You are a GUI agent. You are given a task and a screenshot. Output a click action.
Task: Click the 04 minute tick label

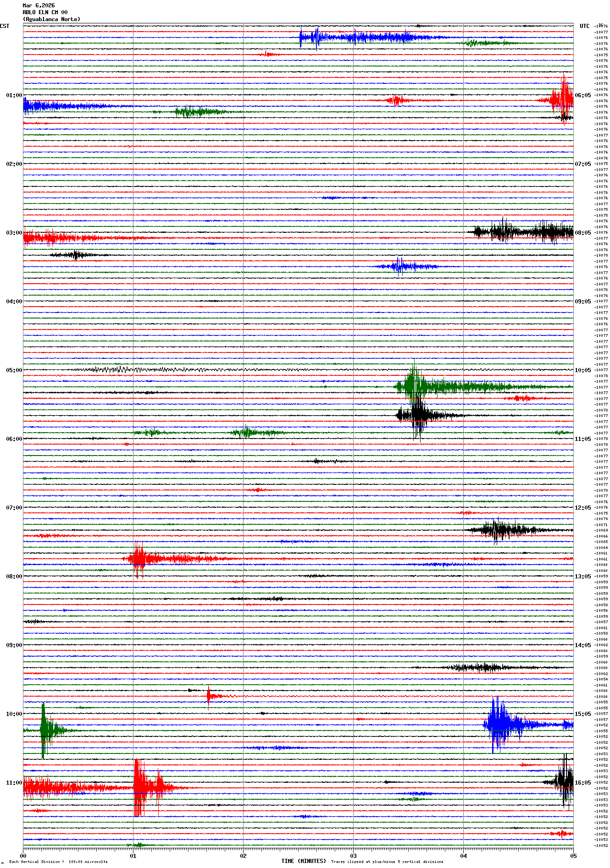(463, 856)
